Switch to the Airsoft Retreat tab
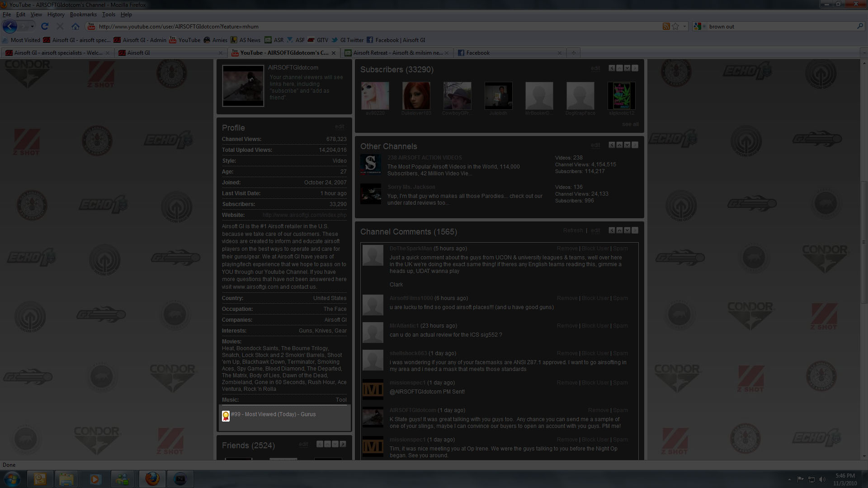Image resolution: width=868 pixels, height=488 pixels. (397, 53)
